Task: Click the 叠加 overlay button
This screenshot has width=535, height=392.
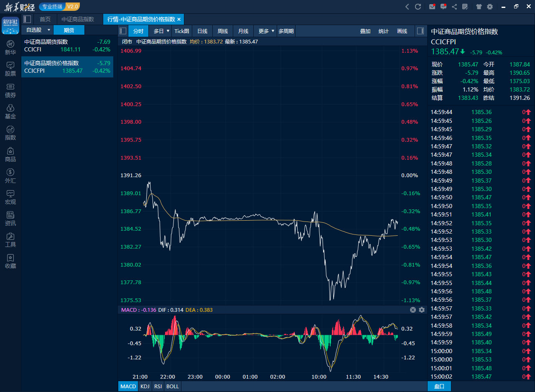Action: (x=365, y=31)
